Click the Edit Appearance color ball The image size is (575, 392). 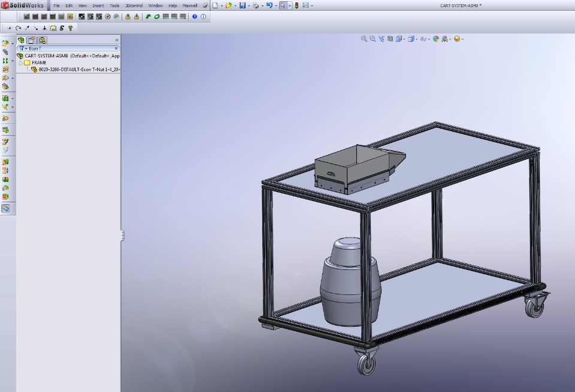pyautogui.click(x=436, y=39)
